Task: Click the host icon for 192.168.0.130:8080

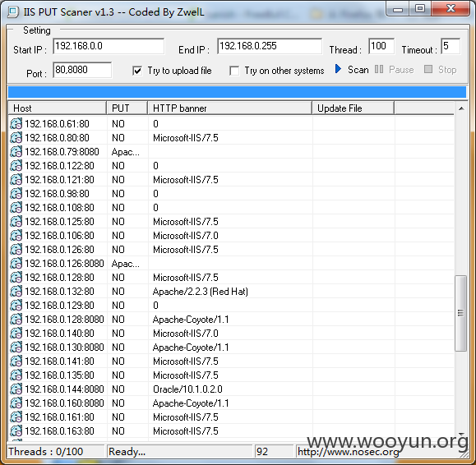Action: click(x=16, y=347)
